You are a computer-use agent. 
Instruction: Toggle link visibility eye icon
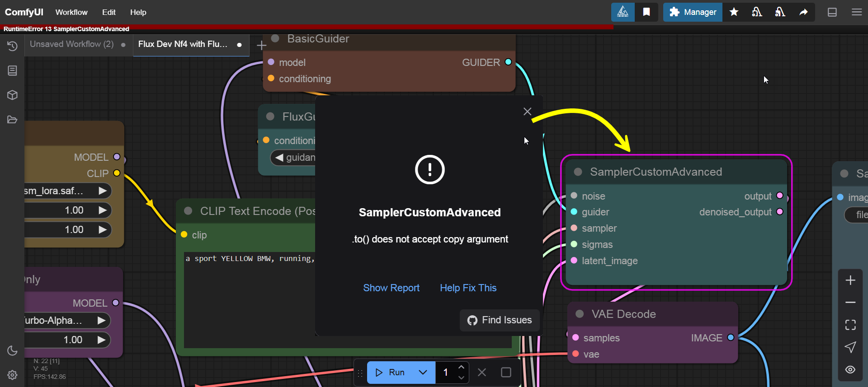pyautogui.click(x=850, y=369)
